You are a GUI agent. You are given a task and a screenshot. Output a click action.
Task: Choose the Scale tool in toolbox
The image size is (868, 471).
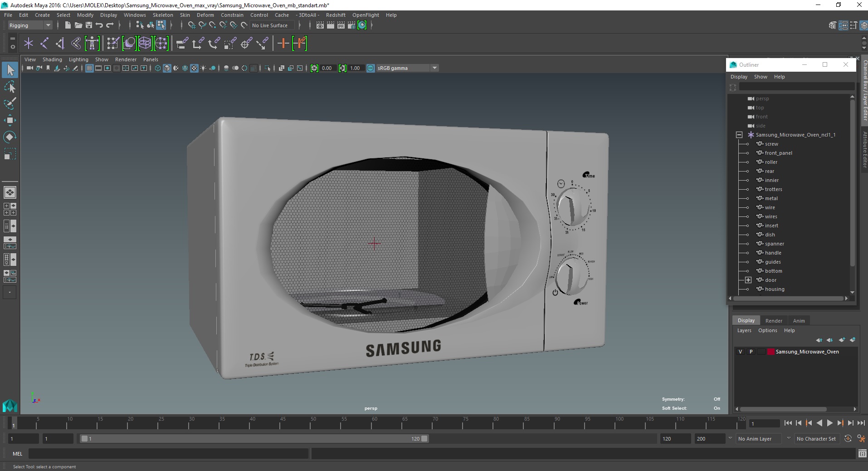pyautogui.click(x=10, y=154)
